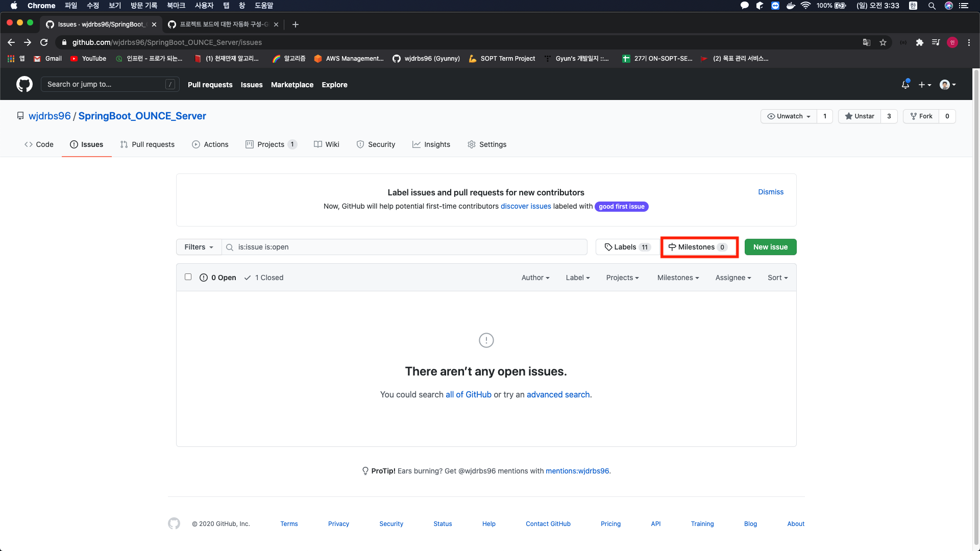
Task: Open the Author filter dropdown
Action: tap(535, 278)
